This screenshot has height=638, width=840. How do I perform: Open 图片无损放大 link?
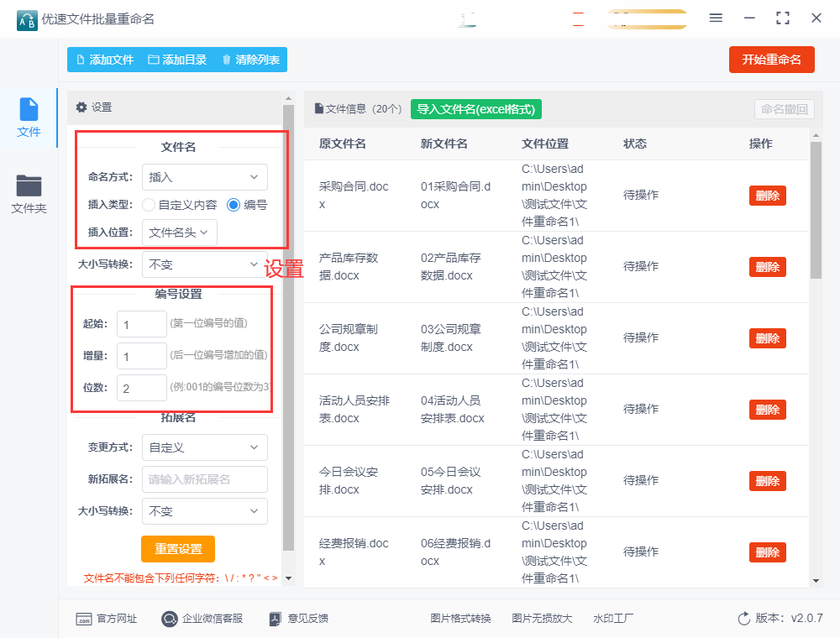[x=542, y=619]
